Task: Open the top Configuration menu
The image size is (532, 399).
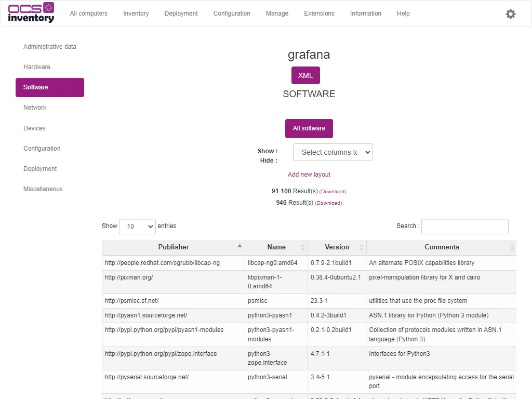Action: tap(232, 14)
